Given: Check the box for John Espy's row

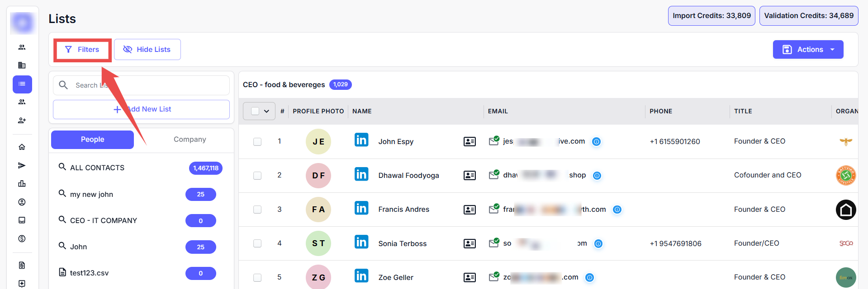Looking at the screenshot, I should 257,142.
